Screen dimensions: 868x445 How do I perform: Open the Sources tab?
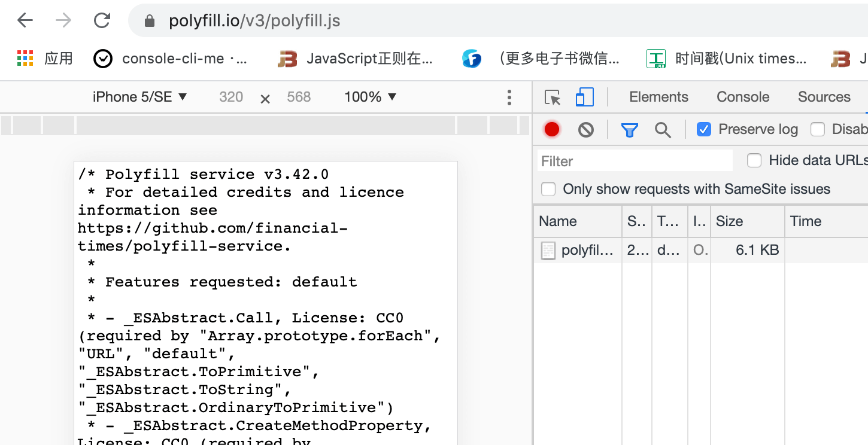(824, 97)
